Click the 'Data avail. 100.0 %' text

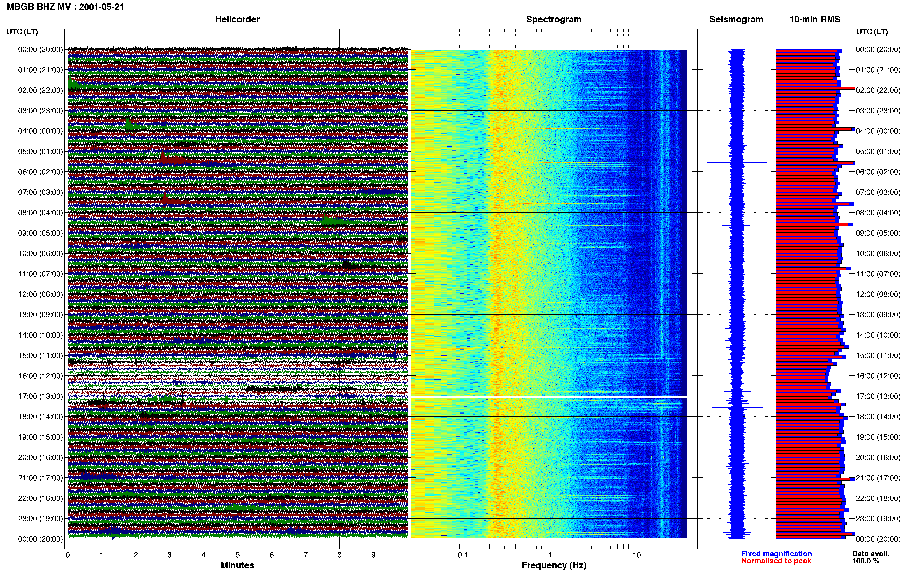(870, 557)
